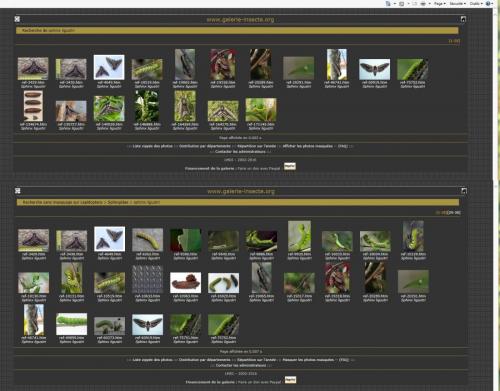Image resolution: width=500 pixels, height=391 pixels.
Task: Open the striped moth among green leaves thumbnail
Action: pyautogui.click(x=109, y=109)
